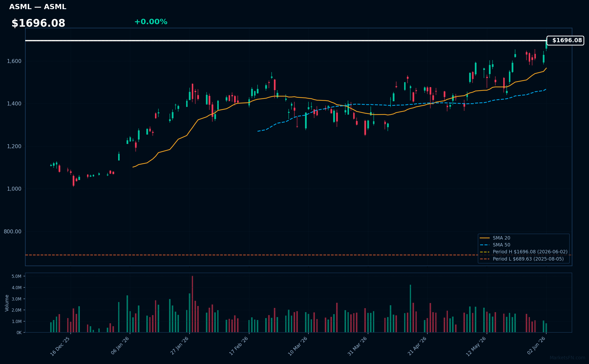Click the 1,400 price axis label
Viewport: 589px width, 364px height.
coord(14,103)
